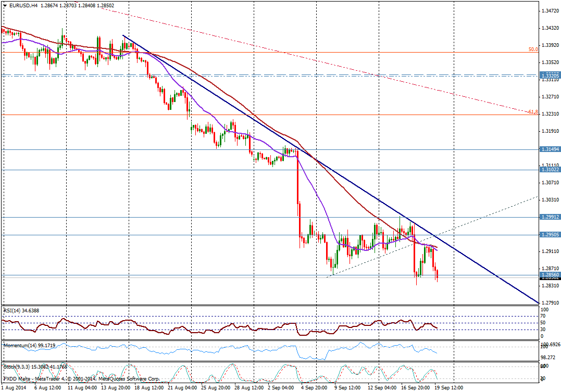
Task: Click the 1.28560 current price tag
Action: pos(549,275)
